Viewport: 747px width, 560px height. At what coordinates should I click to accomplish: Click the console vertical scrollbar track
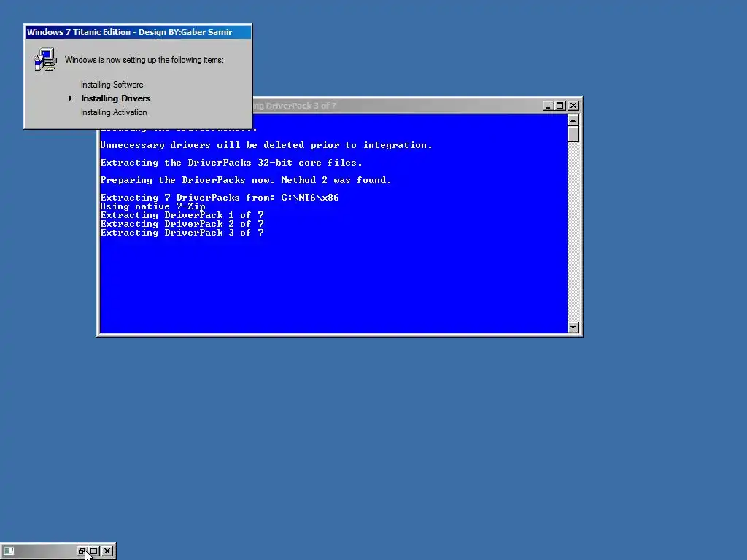[573, 232]
